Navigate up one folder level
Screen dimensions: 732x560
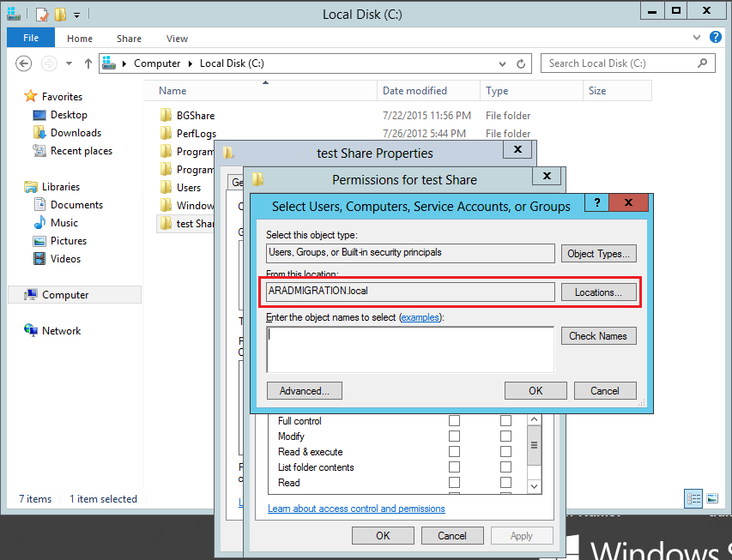pos(88,63)
